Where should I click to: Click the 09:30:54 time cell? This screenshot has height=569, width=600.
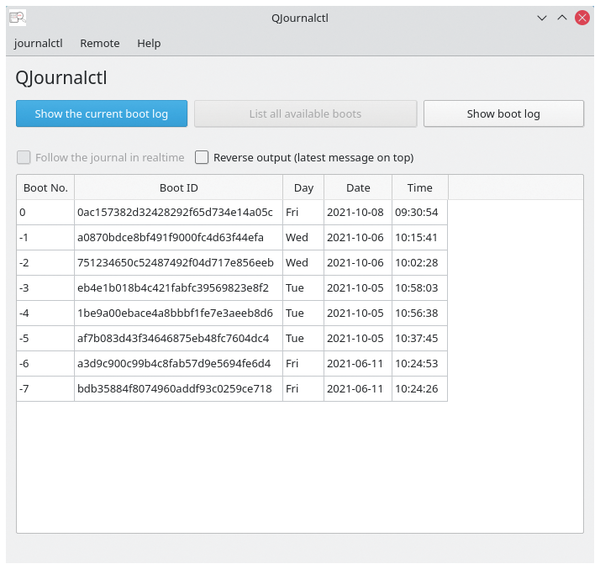(x=420, y=212)
